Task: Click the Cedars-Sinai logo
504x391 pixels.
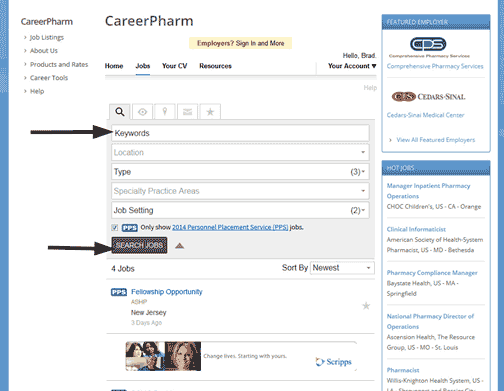Action: click(428, 97)
